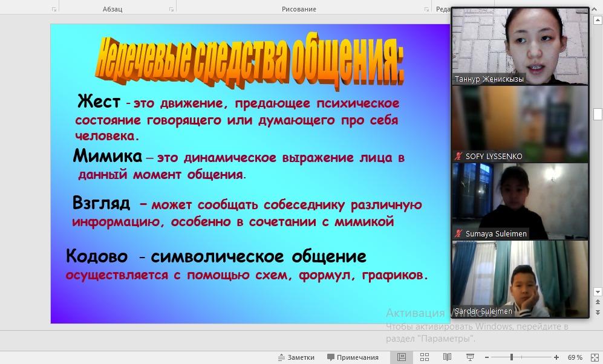Image resolution: width=603 pixels, height=364 pixels.
Task: Click the muted mic icon for Sumaya Suleimen
Action: click(459, 234)
